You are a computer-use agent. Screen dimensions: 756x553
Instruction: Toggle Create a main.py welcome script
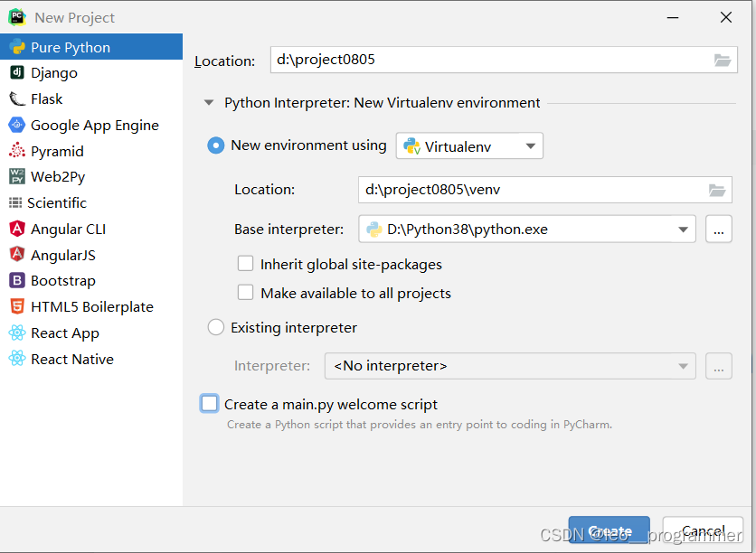(x=209, y=404)
